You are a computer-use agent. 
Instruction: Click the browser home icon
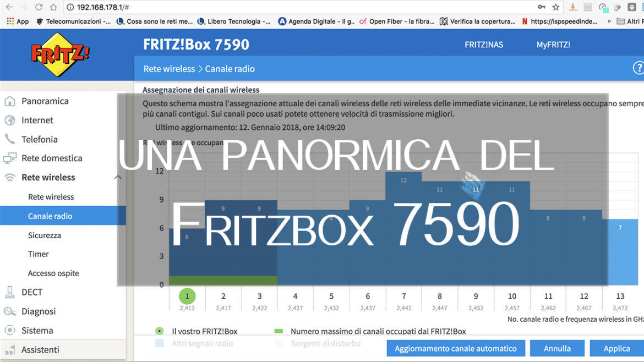[x=53, y=7]
